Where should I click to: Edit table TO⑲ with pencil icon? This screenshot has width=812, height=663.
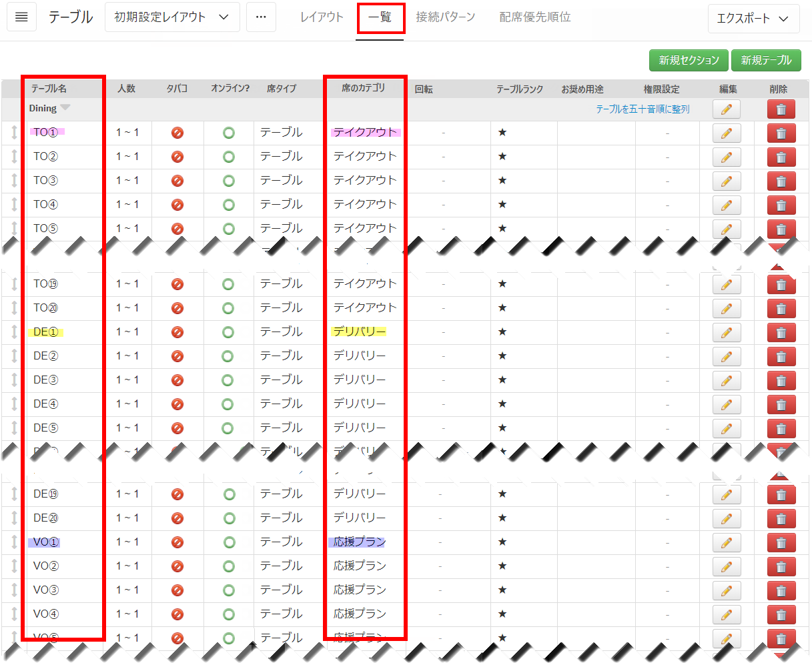[727, 285]
